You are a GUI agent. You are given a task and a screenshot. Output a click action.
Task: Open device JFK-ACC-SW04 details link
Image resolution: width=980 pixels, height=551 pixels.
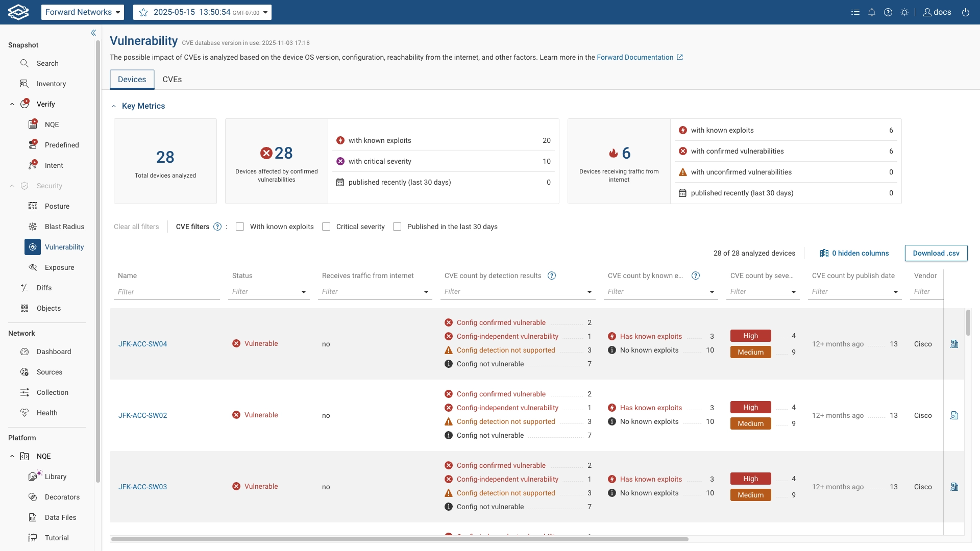[142, 344]
